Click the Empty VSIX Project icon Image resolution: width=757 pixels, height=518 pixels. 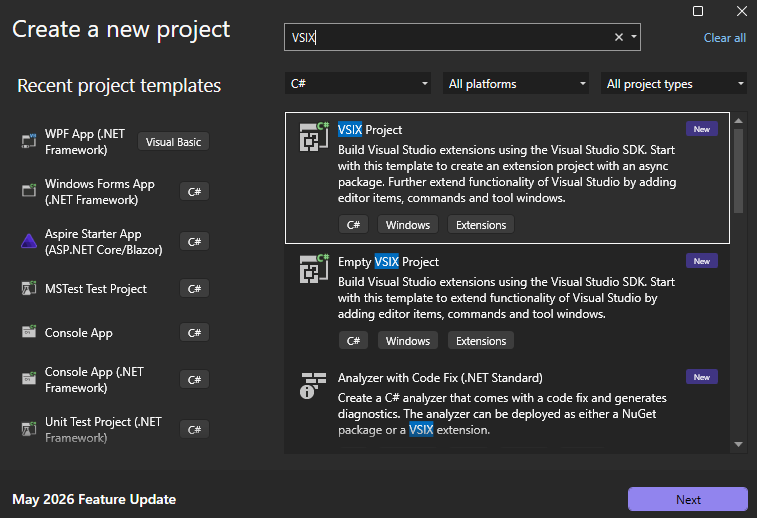314,268
